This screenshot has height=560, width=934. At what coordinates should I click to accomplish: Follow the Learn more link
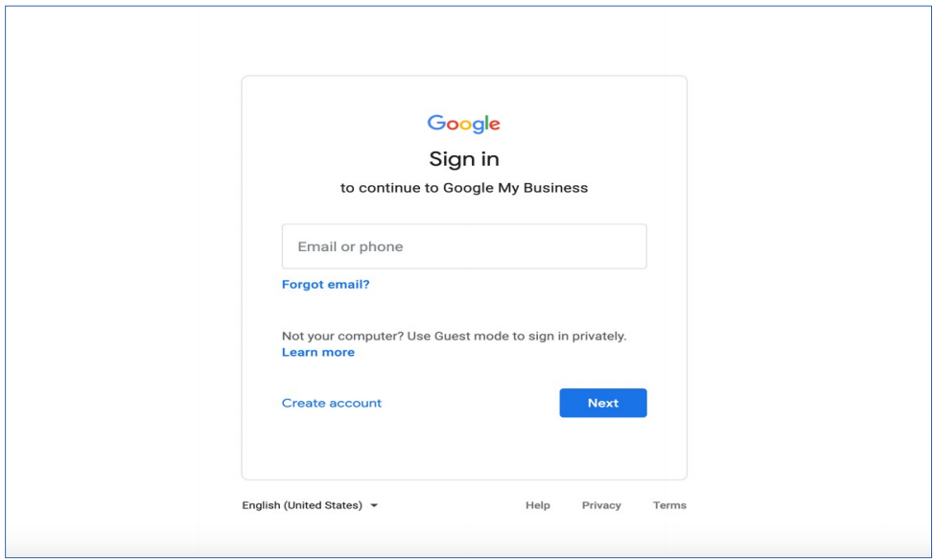point(318,352)
